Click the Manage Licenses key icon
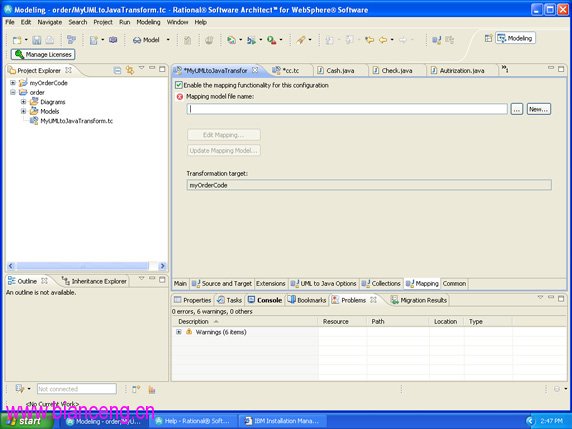The width and height of the screenshot is (572, 429). 19,54
